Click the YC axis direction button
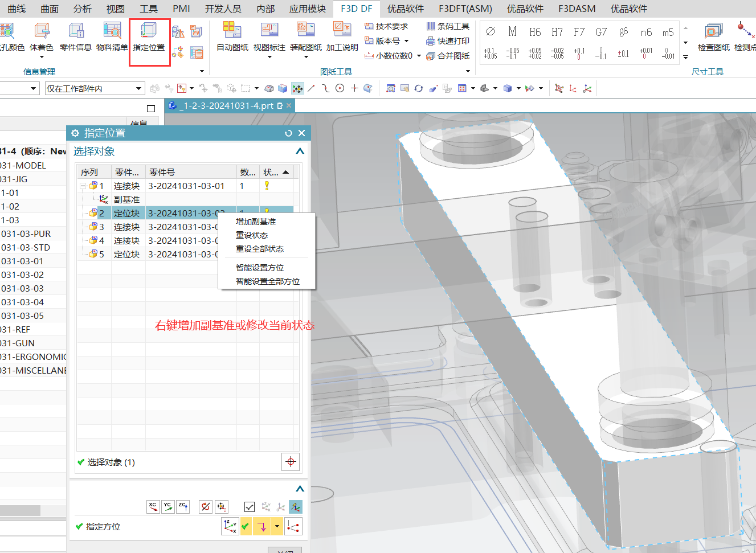The image size is (756, 553). 167,506
